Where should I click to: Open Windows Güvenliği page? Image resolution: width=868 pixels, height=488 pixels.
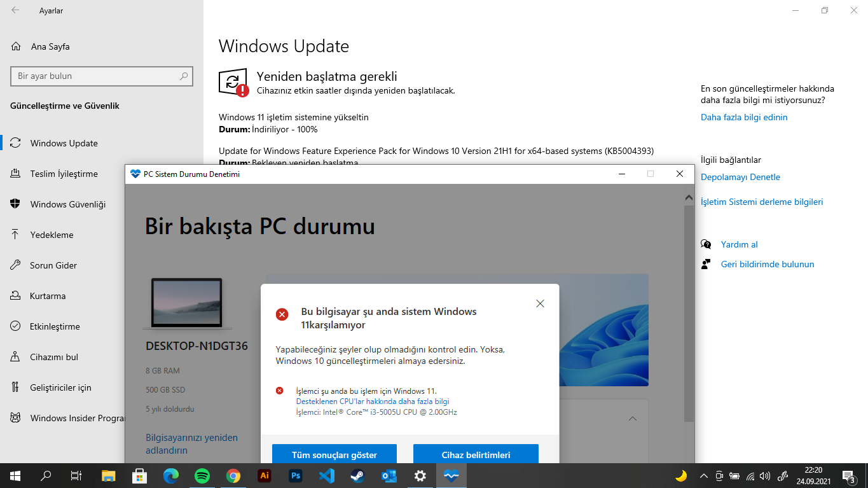[x=68, y=204]
